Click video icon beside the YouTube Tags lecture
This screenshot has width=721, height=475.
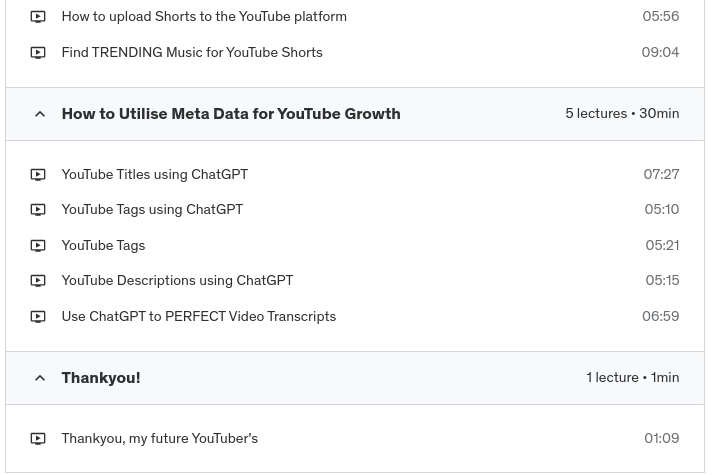(x=38, y=246)
